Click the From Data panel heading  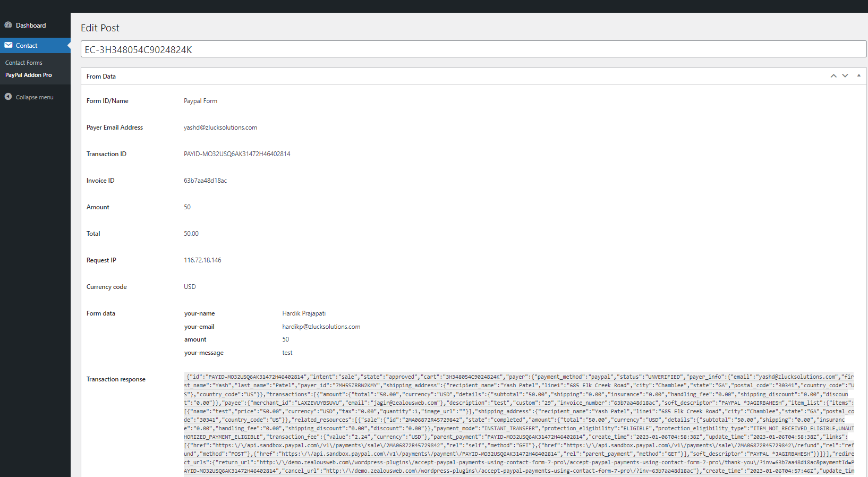(x=101, y=76)
